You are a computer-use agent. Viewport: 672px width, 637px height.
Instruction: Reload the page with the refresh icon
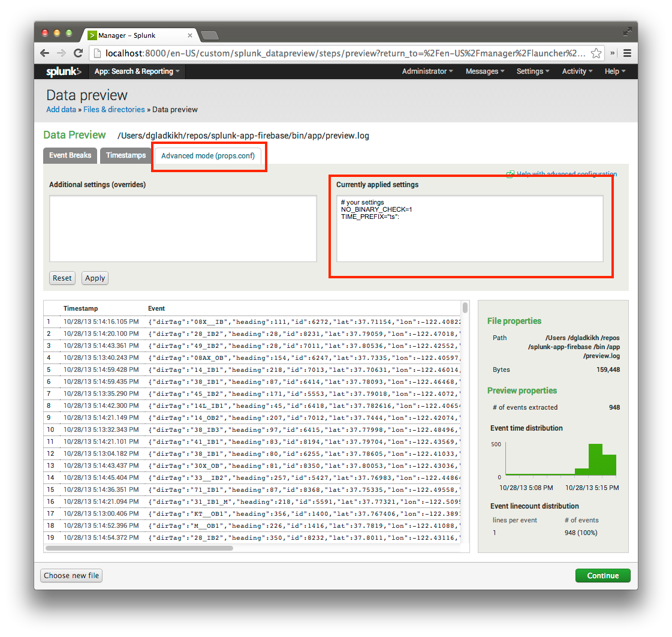click(x=78, y=53)
